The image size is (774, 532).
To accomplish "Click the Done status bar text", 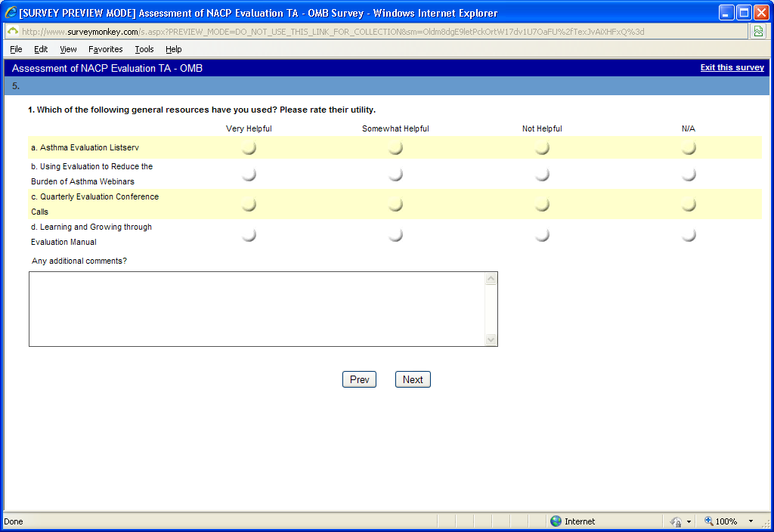I will tap(14, 521).
